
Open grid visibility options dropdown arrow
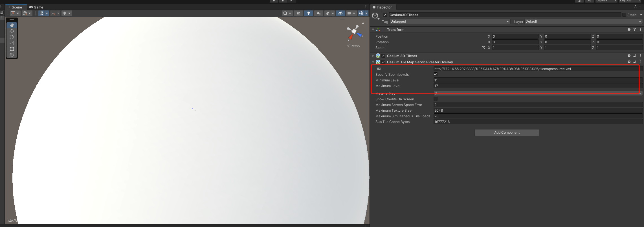coord(47,13)
